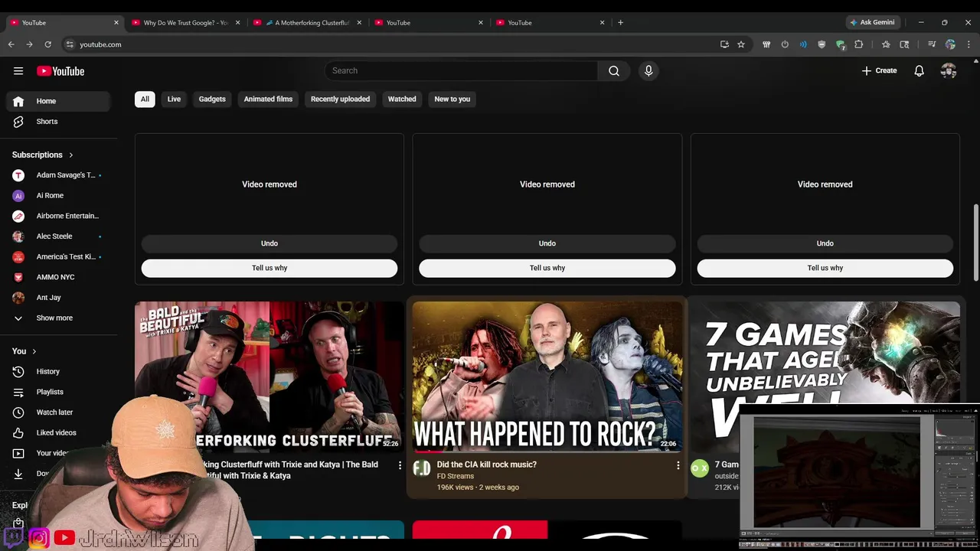The width and height of the screenshot is (980, 551).
Task: Click Tell us why on middle card
Action: tap(547, 268)
